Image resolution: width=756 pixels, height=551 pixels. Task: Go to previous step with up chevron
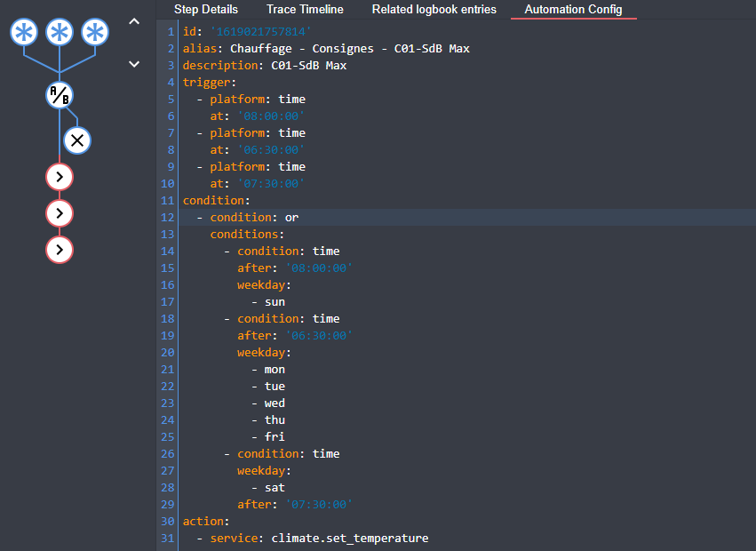[x=134, y=21]
